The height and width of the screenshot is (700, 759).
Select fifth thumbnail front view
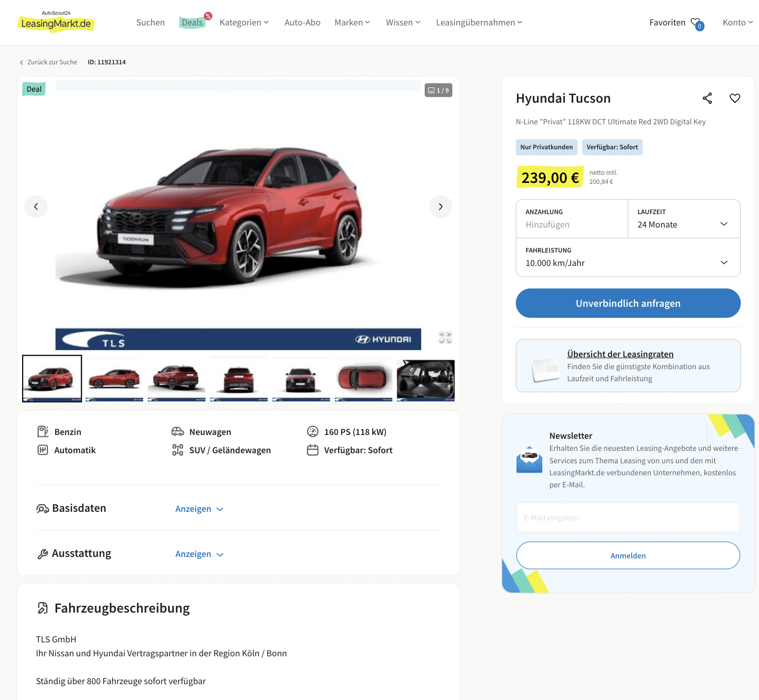pyautogui.click(x=301, y=378)
